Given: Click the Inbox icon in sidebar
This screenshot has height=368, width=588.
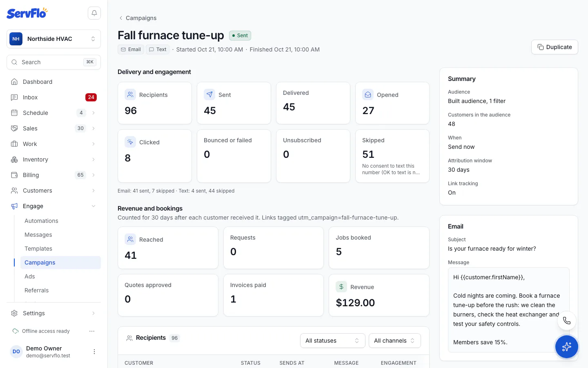Looking at the screenshot, I should [14, 97].
